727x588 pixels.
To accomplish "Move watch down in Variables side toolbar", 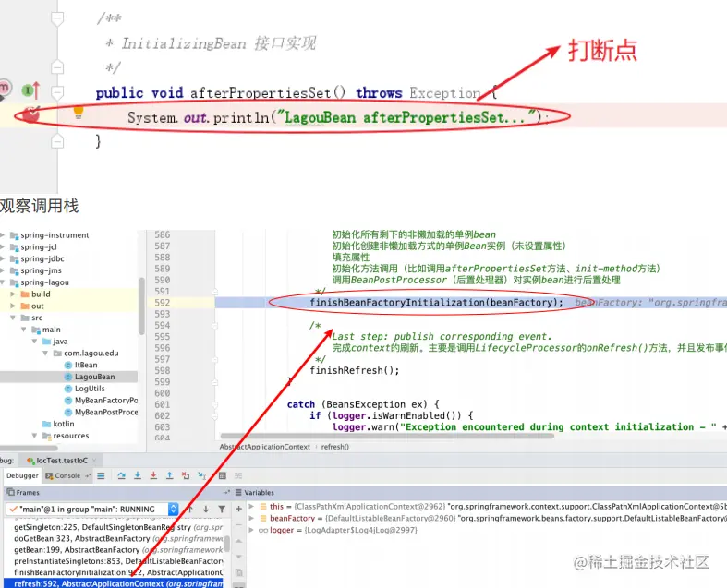I will coord(238,557).
